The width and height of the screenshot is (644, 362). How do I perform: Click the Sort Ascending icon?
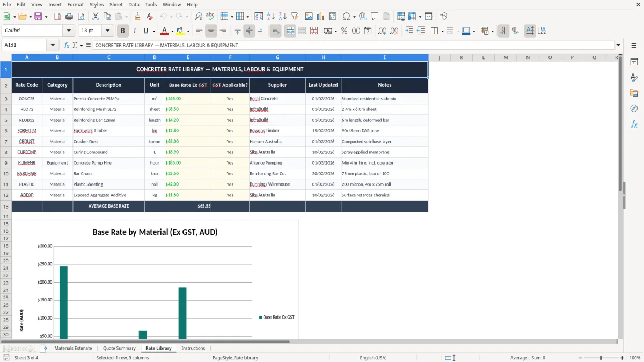(270, 17)
